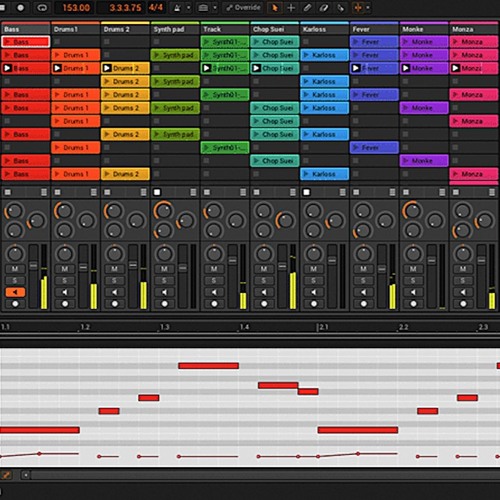The width and height of the screenshot is (500, 500).
Task: Click the 4/4 time signature
Action: 156,7
